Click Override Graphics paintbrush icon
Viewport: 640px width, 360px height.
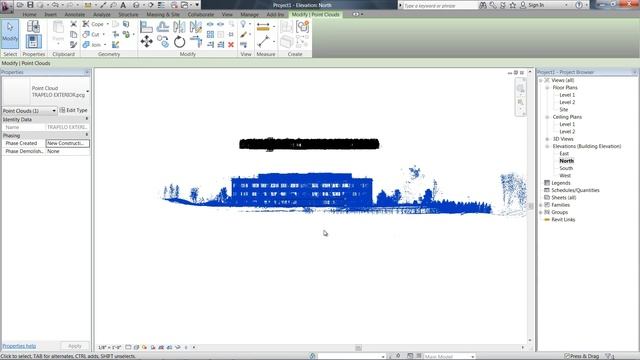(243, 35)
